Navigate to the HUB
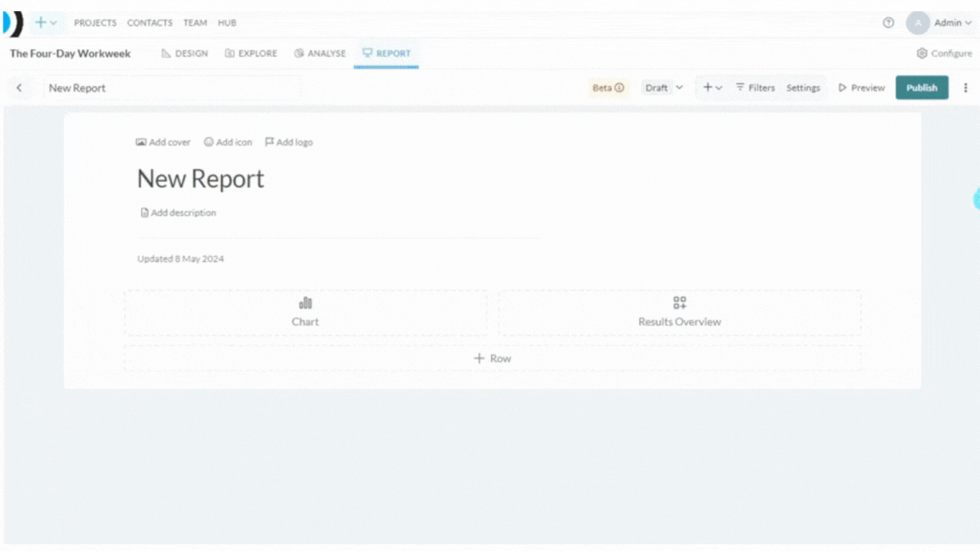This screenshot has height=551, width=980. [x=227, y=22]
